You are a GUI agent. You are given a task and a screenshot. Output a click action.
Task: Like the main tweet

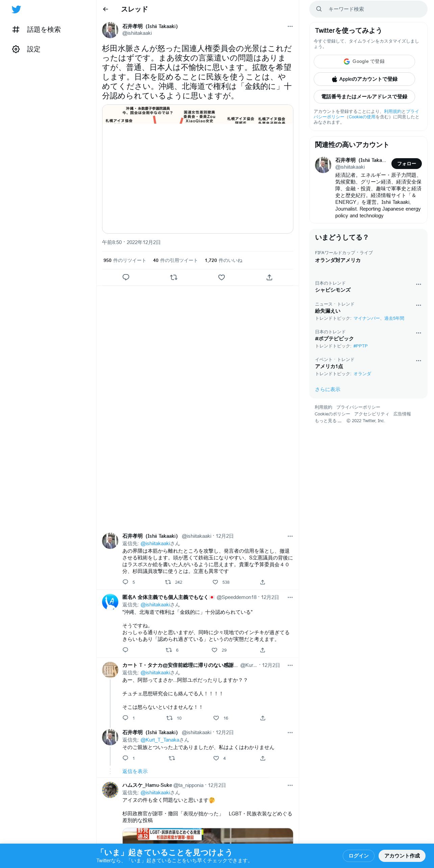pyautogui.click(x=222, y=278)
